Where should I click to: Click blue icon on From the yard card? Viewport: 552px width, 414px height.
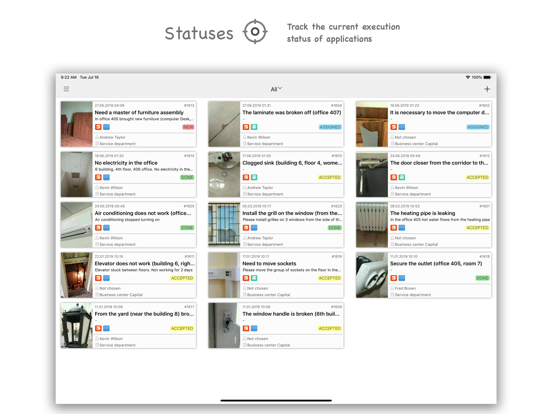[x=106, y=328]
